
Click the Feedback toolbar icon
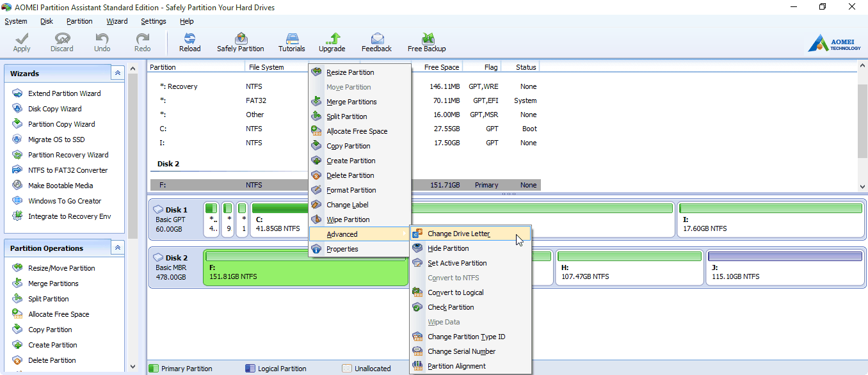pos(377,42)
